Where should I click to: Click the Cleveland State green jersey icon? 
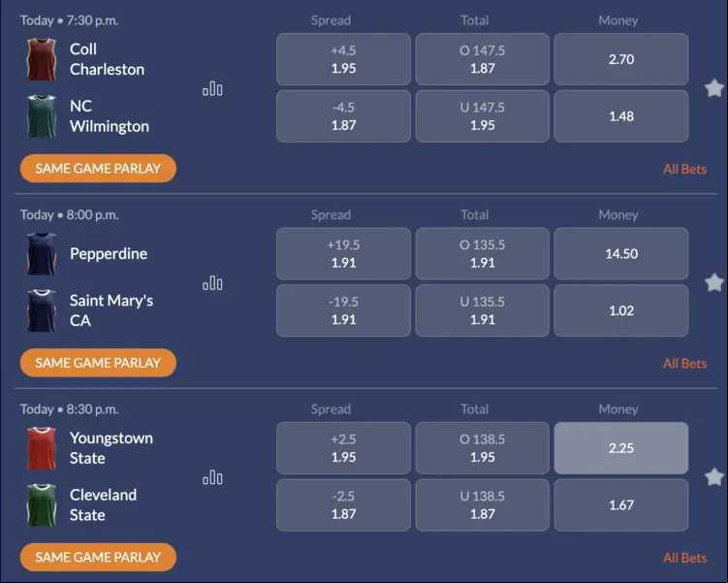pyautogui.click(x=42, y=505)
